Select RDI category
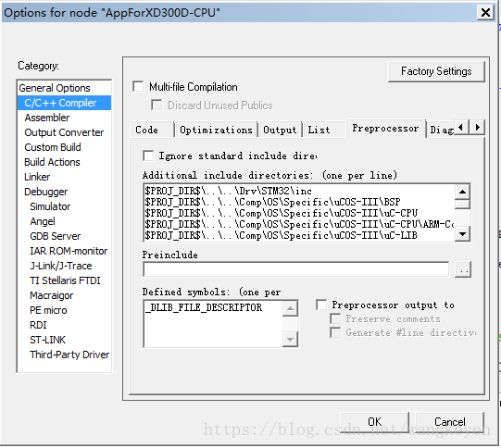The width and height of the screenshot is (501, 448). click(38, 325)
